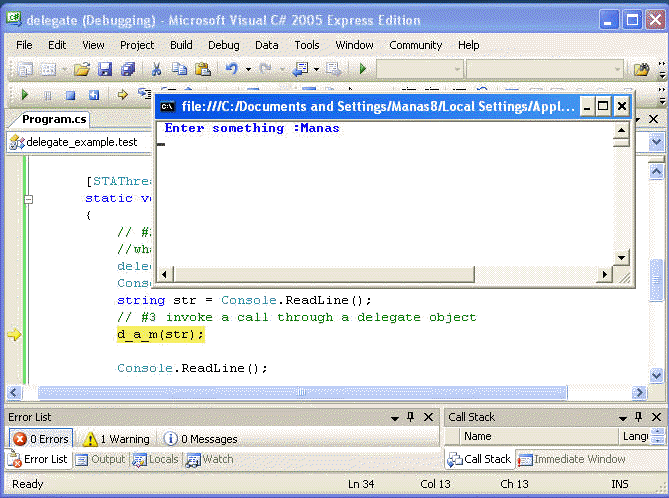The width and height of the screenshot is (669, 498).
Task: Click the Continue green play icon in debug toolbar
Action: pos(25,95)
